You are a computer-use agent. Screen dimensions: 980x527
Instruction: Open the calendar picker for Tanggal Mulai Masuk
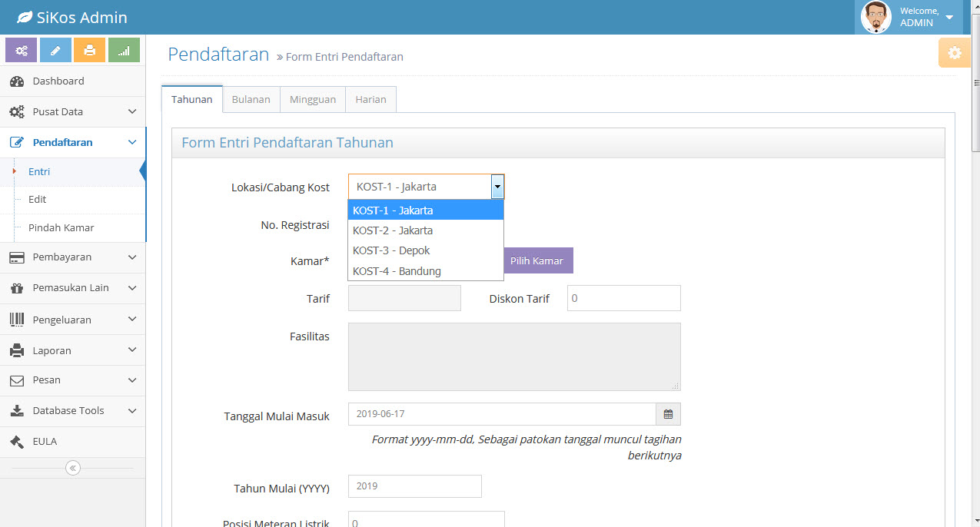(668, 414)
